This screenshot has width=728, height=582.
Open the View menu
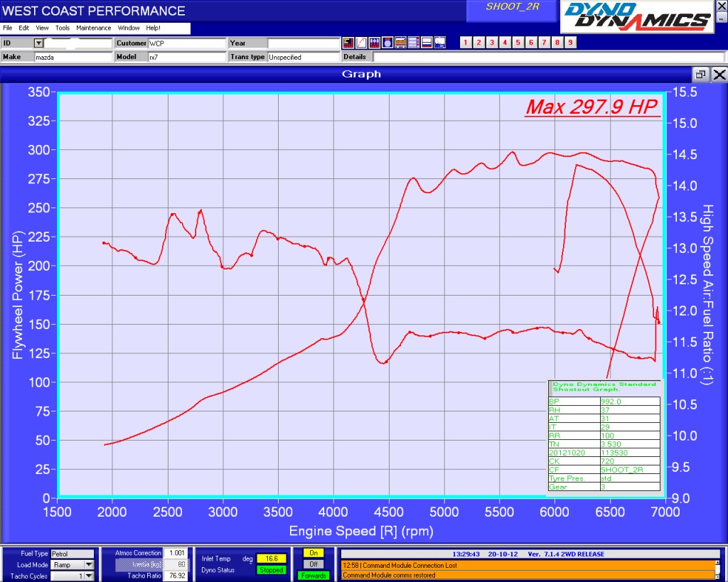tap(42, 28)
